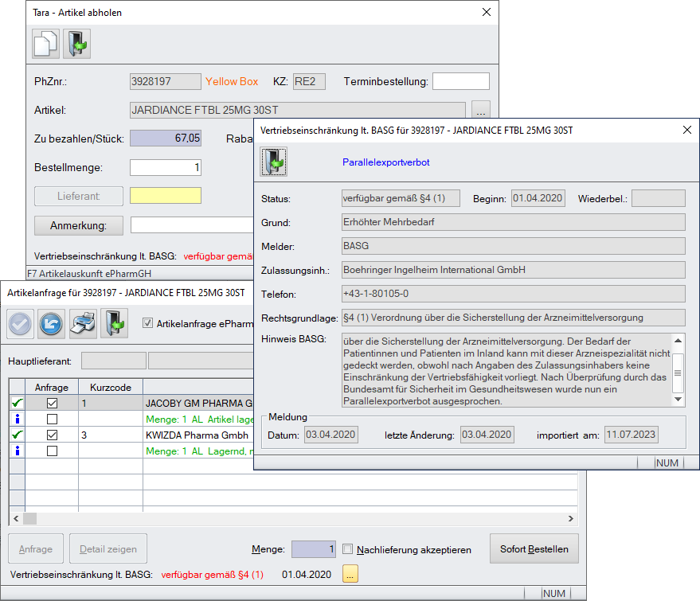This screenshot has width=700, height=601.
Task: Click the printer icon in Artikelanfrage toolbar
Action: pos(83,324)
